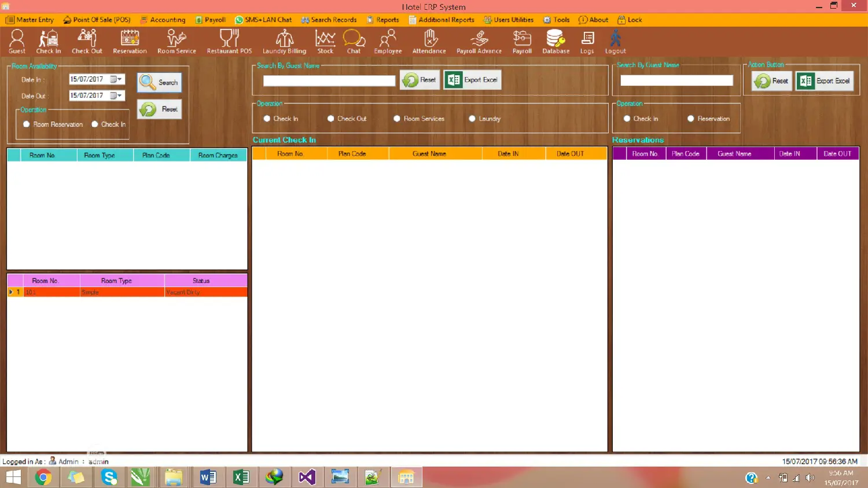Open the Stock chart icon
The image size is (868, 488).
(325, 42)
